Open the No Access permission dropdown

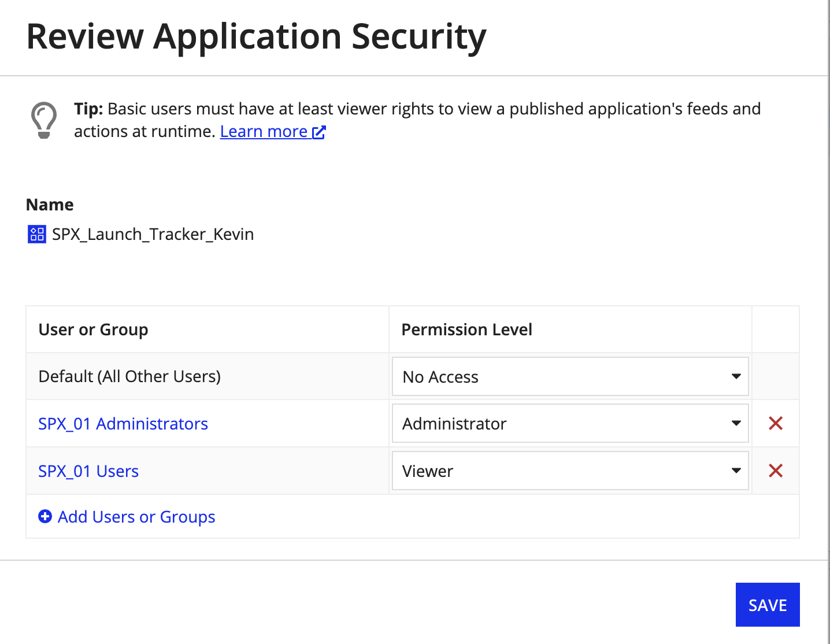(570, 376)
